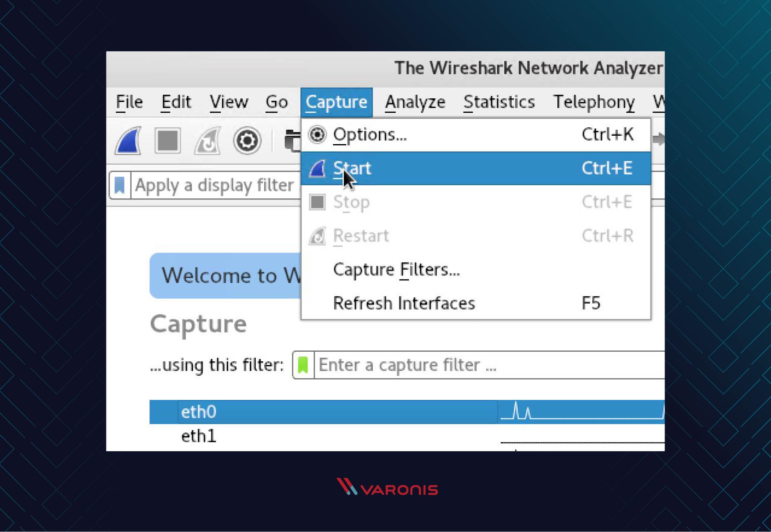771x532 pixels.
Task: Click the Welcome to Wireshark banner
Action: pos(225,276)
